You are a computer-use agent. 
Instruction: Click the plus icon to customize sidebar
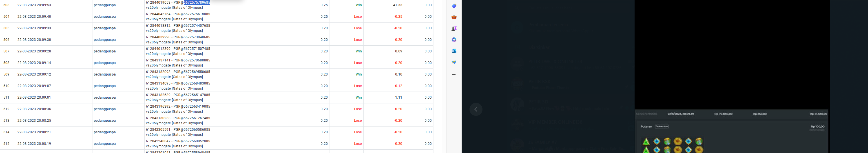(x=454, y=74)
